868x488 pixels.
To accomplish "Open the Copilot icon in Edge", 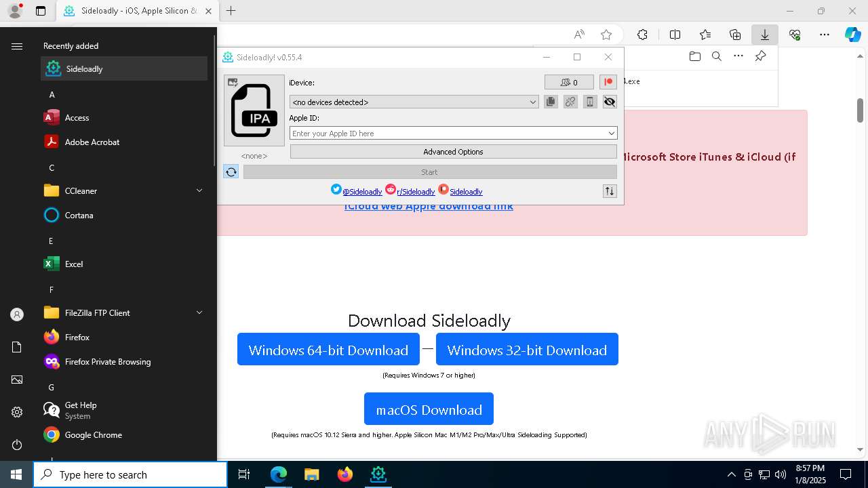I will click(x=852, y=35).
